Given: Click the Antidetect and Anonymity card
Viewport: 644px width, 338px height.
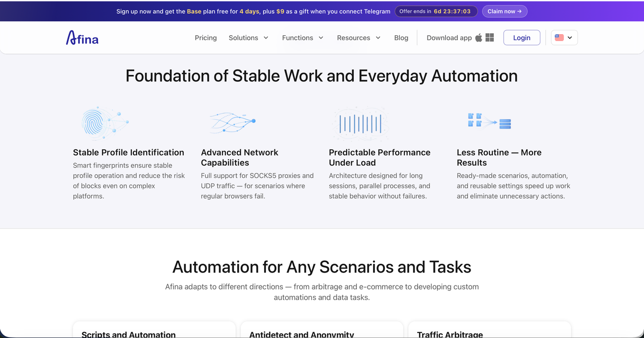Looking at the screenshot, I should (x=322, y=330).
